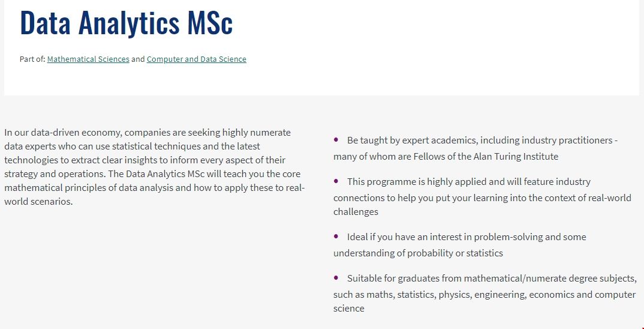Click the bullet dot before 'Suitable for graduates'

pos(336,277)
